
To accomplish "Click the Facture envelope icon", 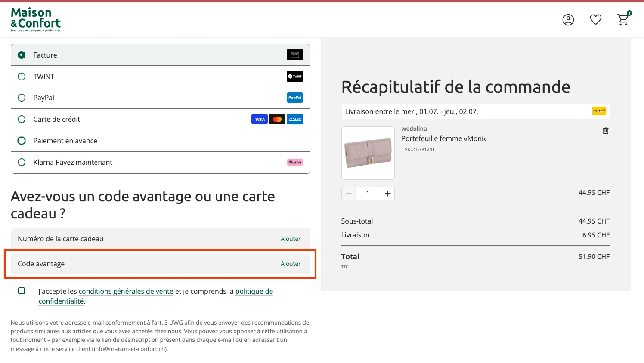I will click(x=295, y=55).
